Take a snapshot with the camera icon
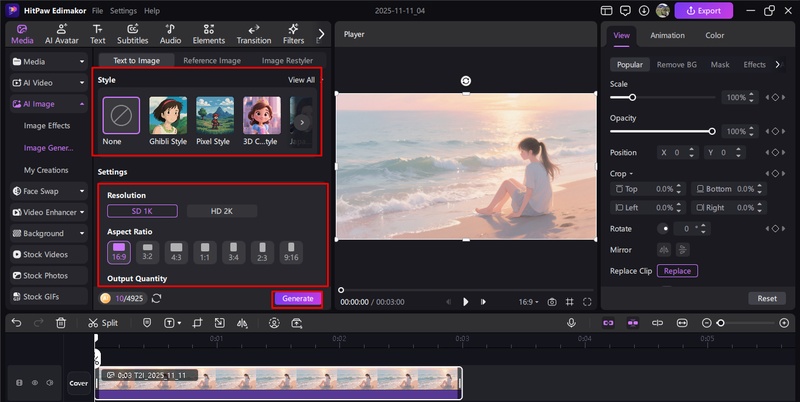Viewport: 800px width, 402px height. [x=551, y=302]
